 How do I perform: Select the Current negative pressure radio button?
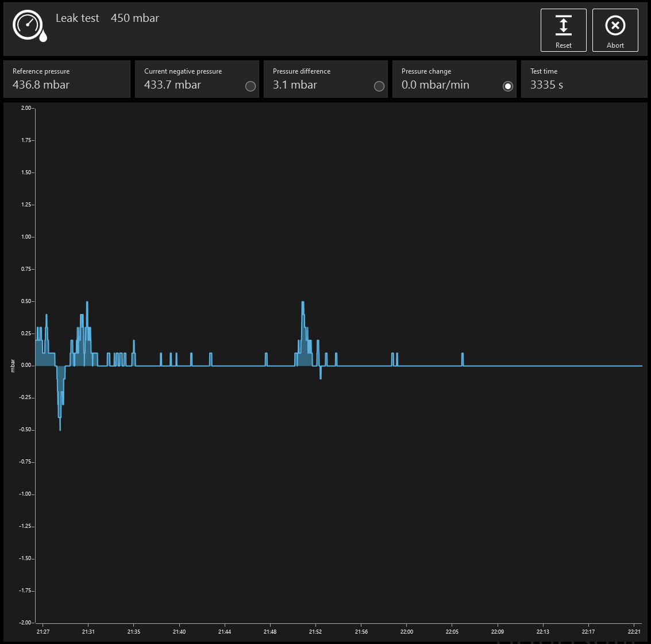pyautogui.click(x=251, y=86)
